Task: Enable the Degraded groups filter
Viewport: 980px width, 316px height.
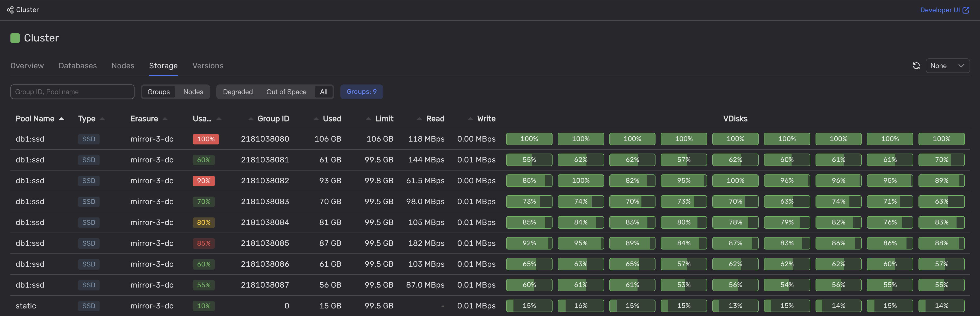Action: click(x=238, y=91)
